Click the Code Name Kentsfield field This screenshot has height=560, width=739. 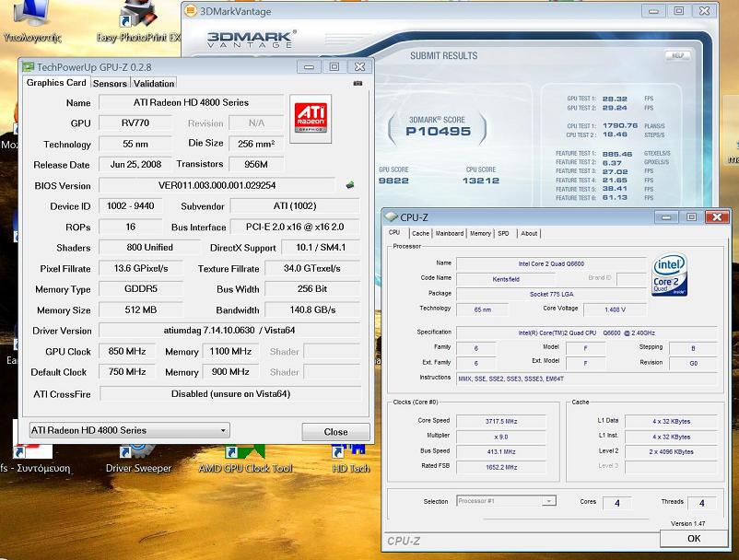[x=506, y=279]
